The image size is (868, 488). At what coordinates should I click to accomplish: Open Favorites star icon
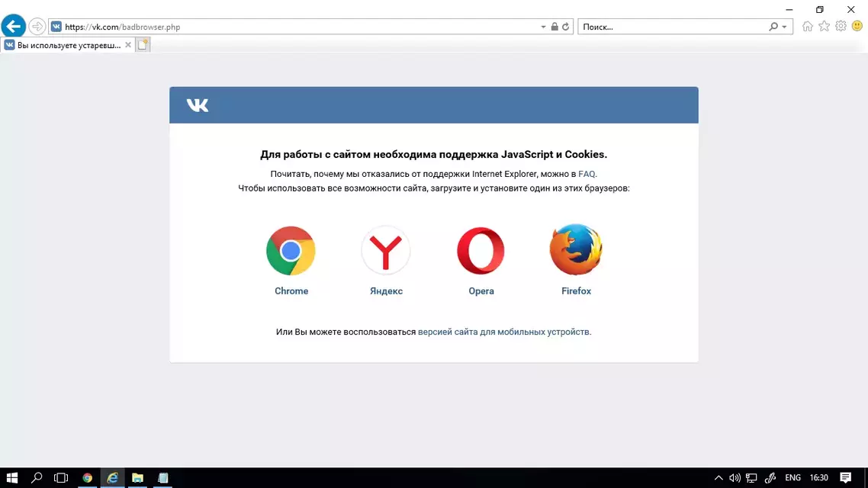[825, 26]
